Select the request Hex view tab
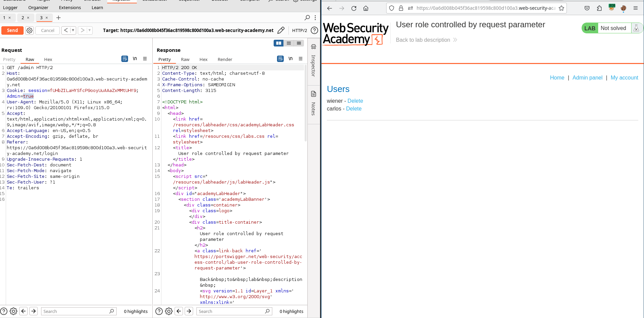Viewport: 644px width, 318px height. (48, 59)
